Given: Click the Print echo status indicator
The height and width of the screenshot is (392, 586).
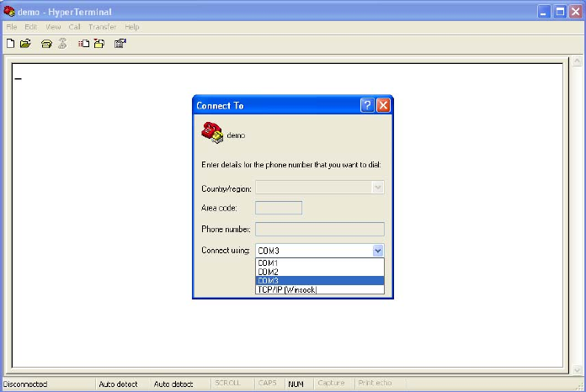Looking at the screenshot, I should (375, 383).
